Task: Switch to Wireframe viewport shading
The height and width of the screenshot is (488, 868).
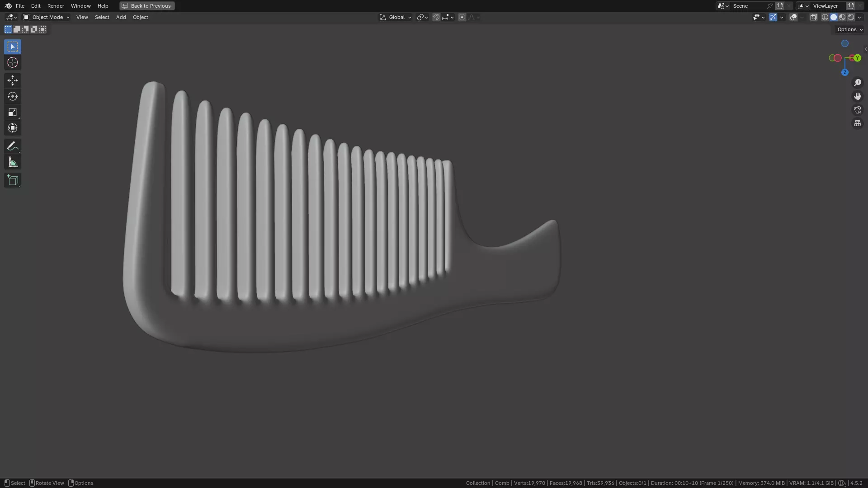Action: tap(825, 17)
